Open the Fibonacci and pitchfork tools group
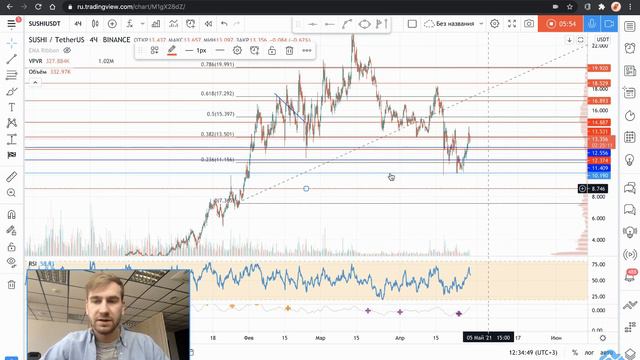640x360 pixels. pyautogui.click(x=11, y=75)
